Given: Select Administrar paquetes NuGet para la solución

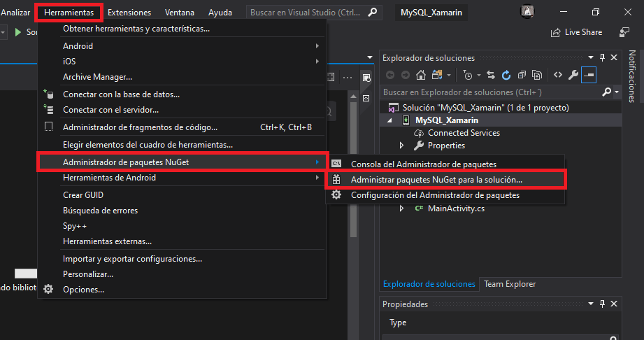Looking at the screenshot, I should tap(445, 180).
